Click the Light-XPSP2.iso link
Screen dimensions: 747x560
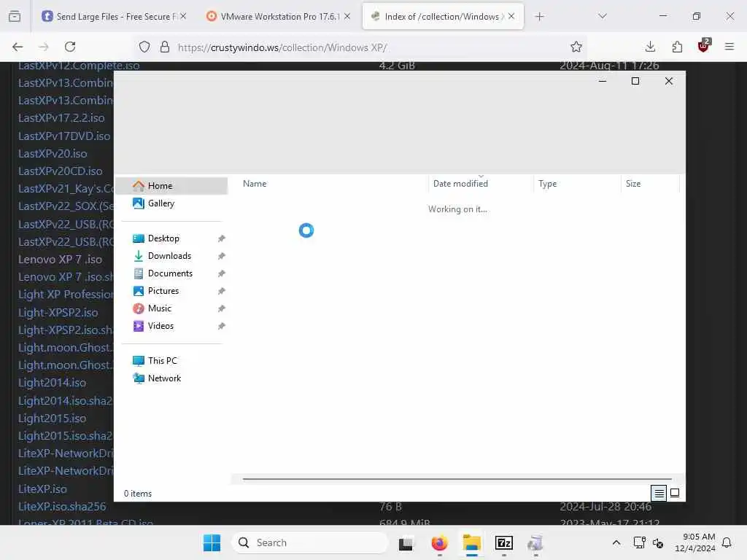(58, 313)
